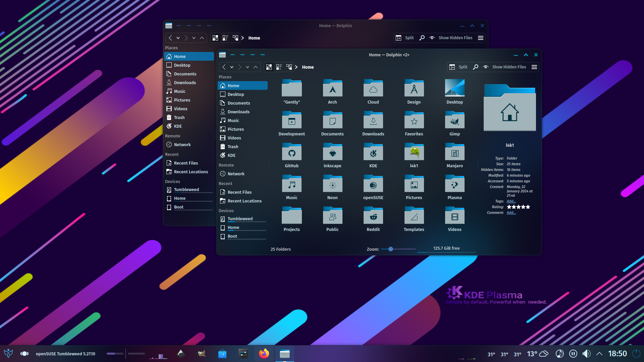Open the openSUSE folder icon
This screenshot has width=644, height=362.
(373, 184)
